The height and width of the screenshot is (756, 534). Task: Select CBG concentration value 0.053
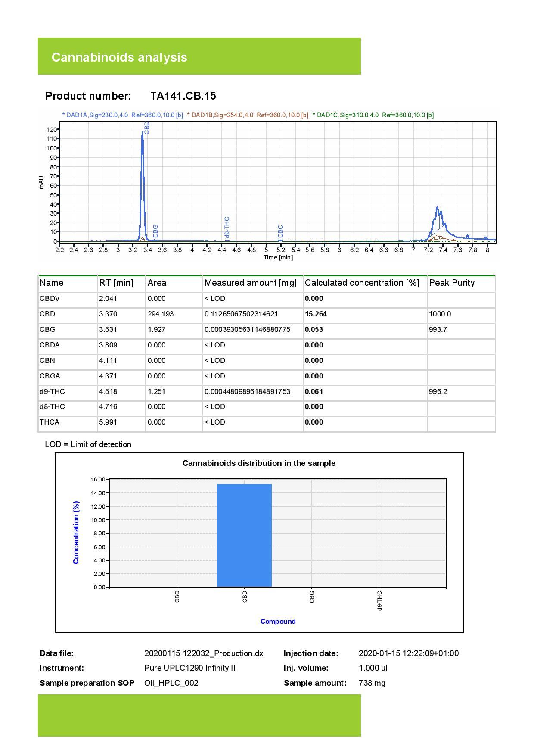point(314,329)
